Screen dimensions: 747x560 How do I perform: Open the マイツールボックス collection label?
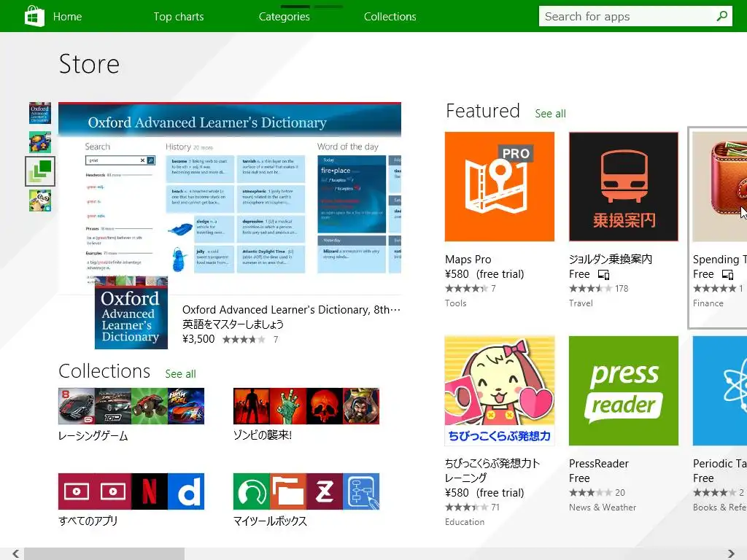click(270, 521)
